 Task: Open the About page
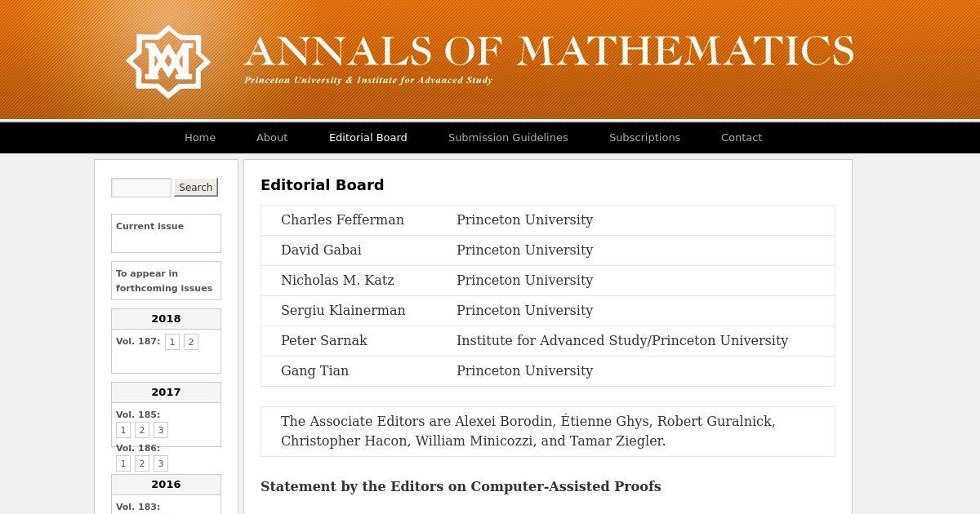(272, 138)
